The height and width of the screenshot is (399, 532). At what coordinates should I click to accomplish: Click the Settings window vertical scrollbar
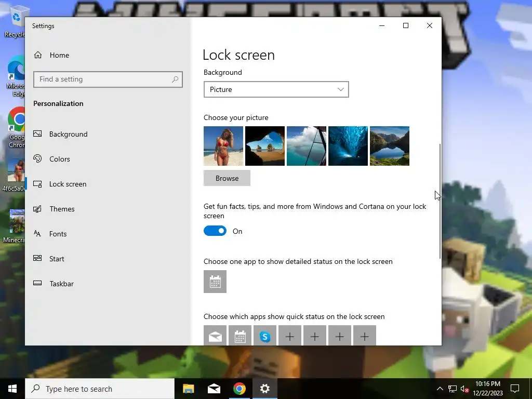coord(440,201)
